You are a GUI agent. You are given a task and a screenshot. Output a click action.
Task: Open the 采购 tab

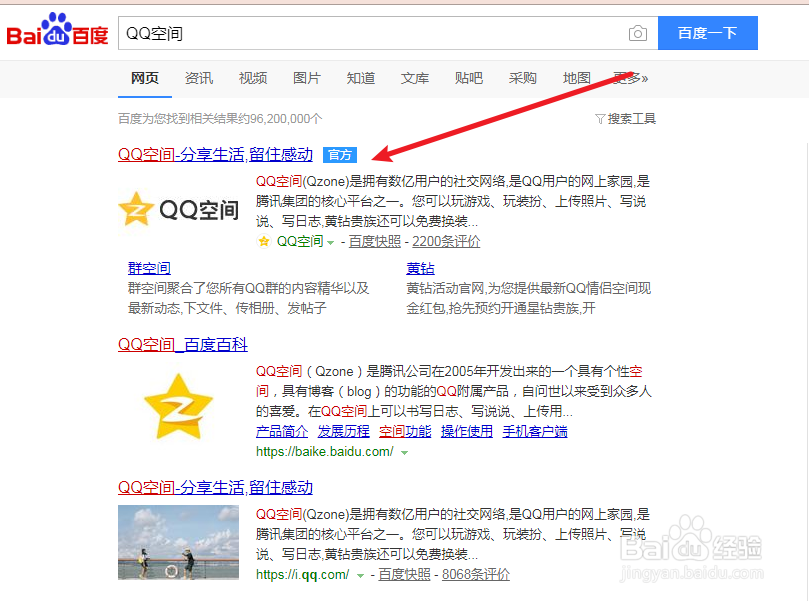tap(523, 78)
